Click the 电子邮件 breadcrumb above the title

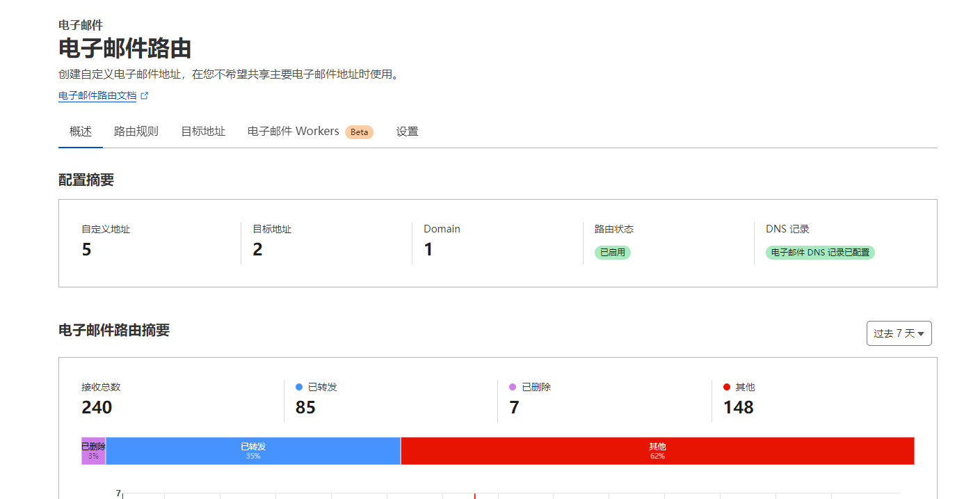81,25
